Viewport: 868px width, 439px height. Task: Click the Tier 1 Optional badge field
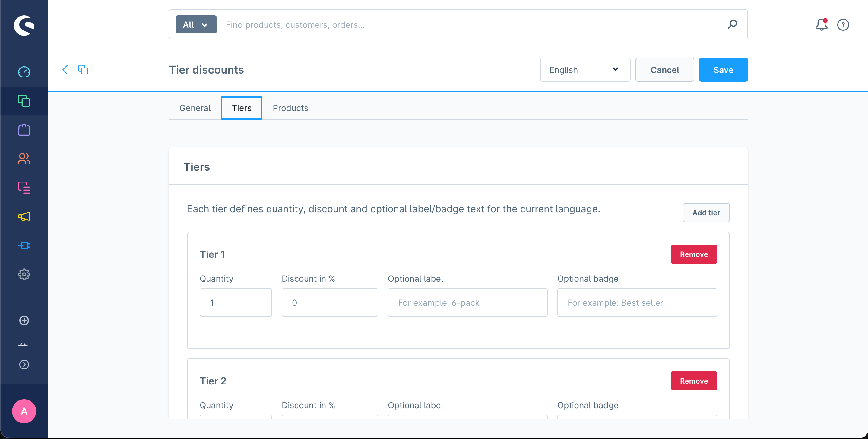tap(637, 302)
